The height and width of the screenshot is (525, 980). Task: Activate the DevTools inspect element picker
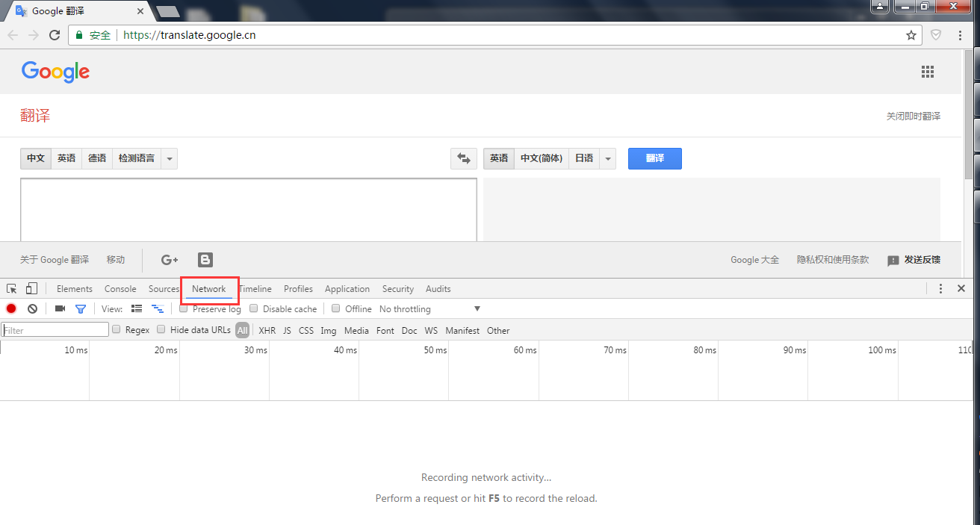tap(12, 289)
